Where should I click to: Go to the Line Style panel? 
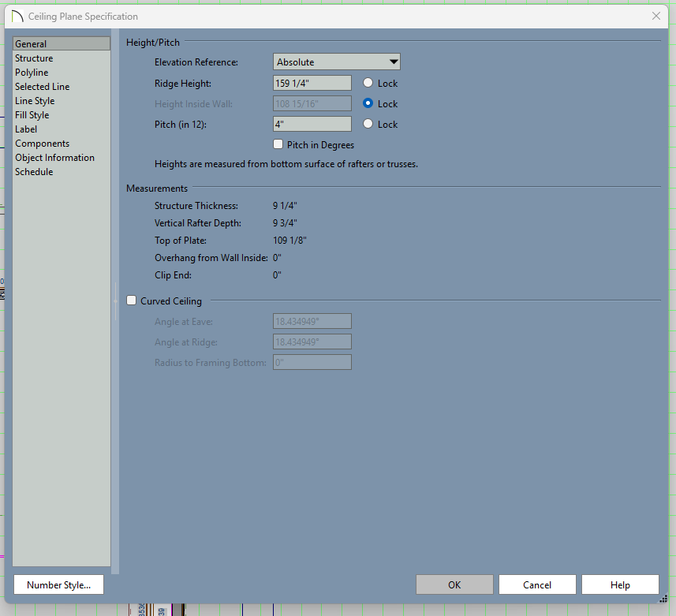pyautogui.click(x=35, y=101)
